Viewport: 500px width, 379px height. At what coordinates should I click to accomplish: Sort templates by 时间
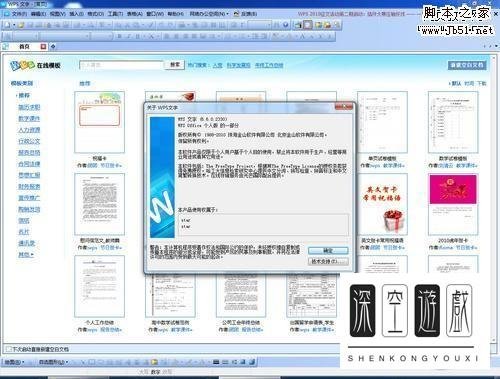469,83
